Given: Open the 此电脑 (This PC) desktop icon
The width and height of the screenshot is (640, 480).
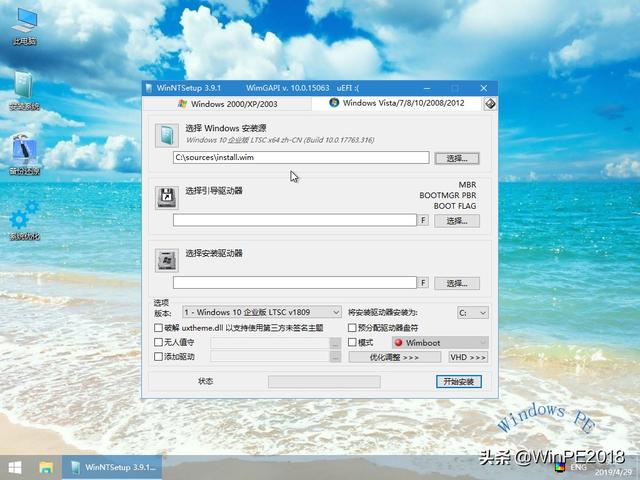Looking at the screenshot, I should [x=24, y=26].
